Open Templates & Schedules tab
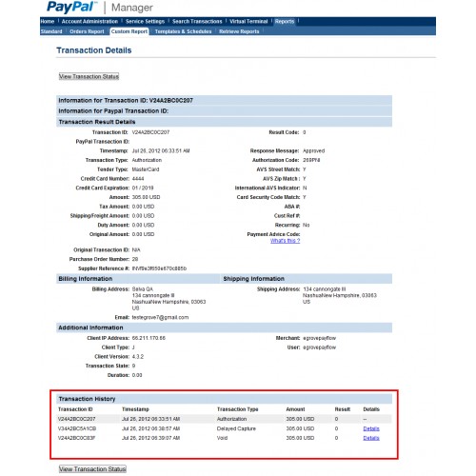 point(183,31)
